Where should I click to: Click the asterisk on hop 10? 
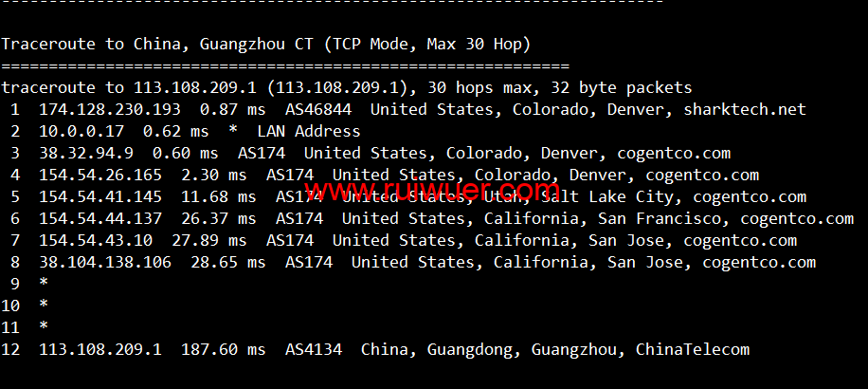pos(44,305)
